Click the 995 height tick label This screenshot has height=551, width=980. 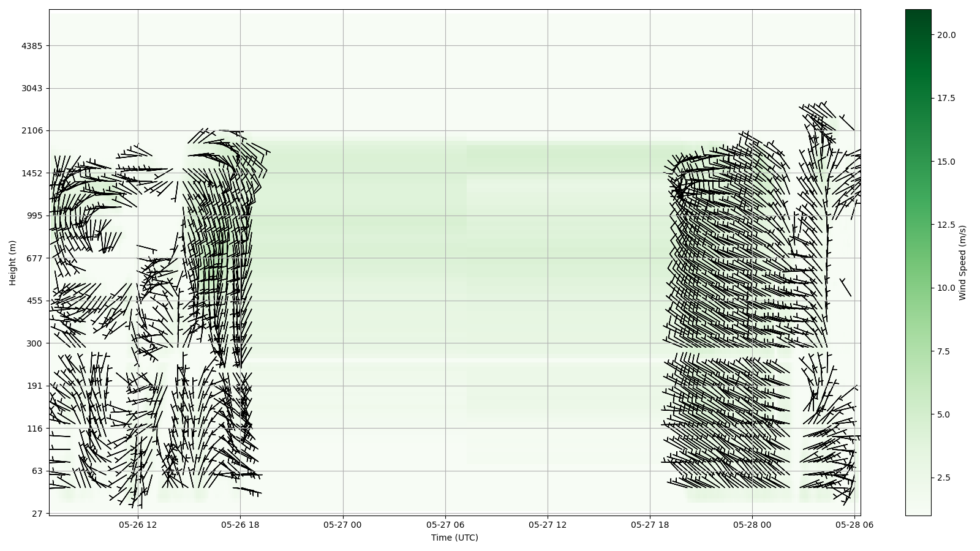[34, 216]
